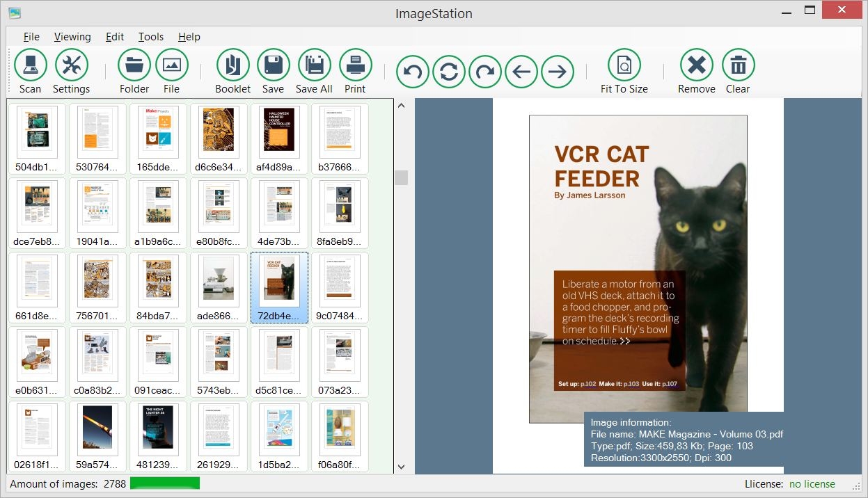
Task: Select thumbnail d5c81ce...
Action: pyautogui.click(x=279, y=362)
